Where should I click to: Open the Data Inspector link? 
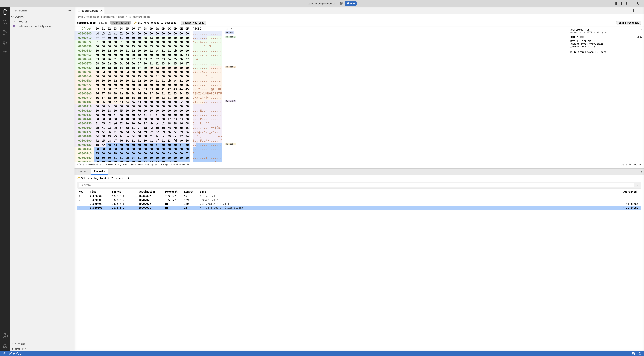point(631,165)
